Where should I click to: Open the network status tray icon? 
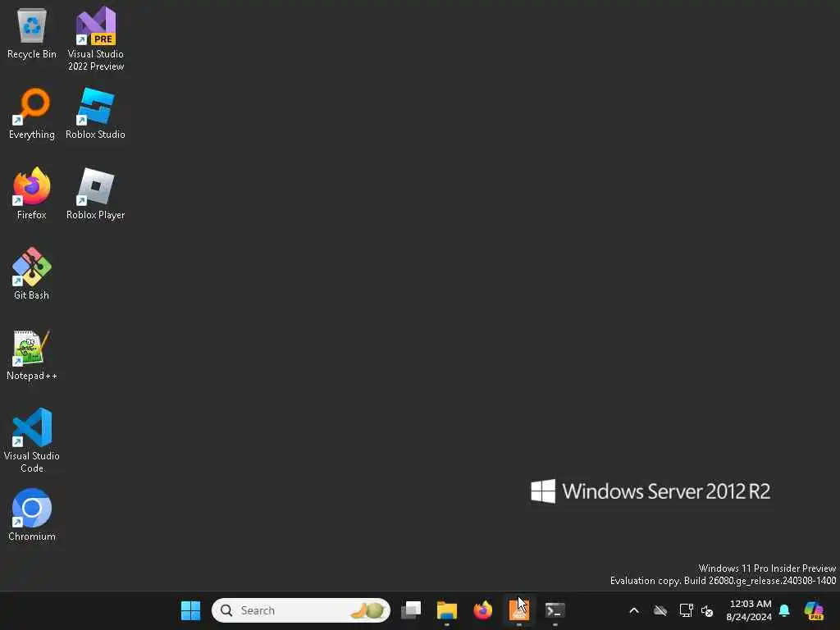[686, 610]
